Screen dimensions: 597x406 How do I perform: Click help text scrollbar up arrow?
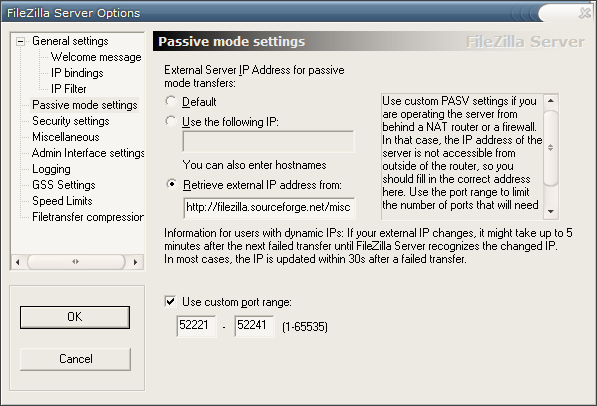point(551,101)
